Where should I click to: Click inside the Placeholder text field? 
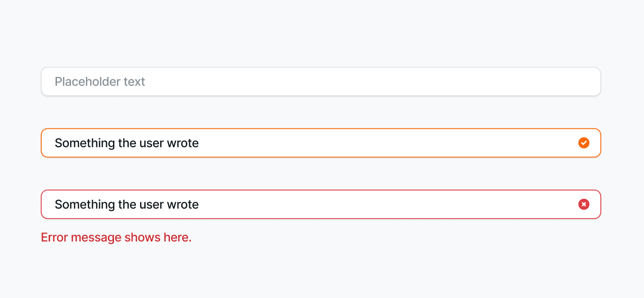pyautogui.click(x=280, y=81)
